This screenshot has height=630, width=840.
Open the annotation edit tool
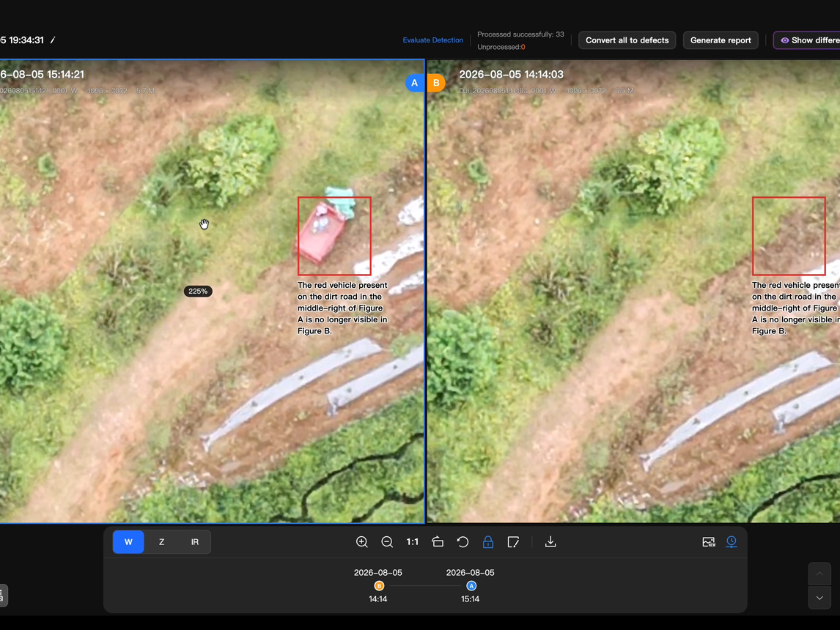click(x=513, y=541)
